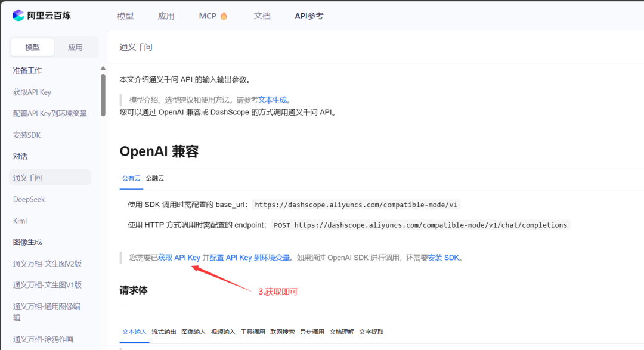
Task: Switch to the 金融云 tab
Action: coord(155,178)
